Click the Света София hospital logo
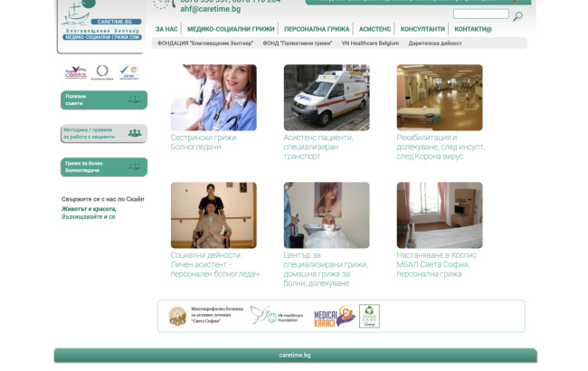 [205, 315]
